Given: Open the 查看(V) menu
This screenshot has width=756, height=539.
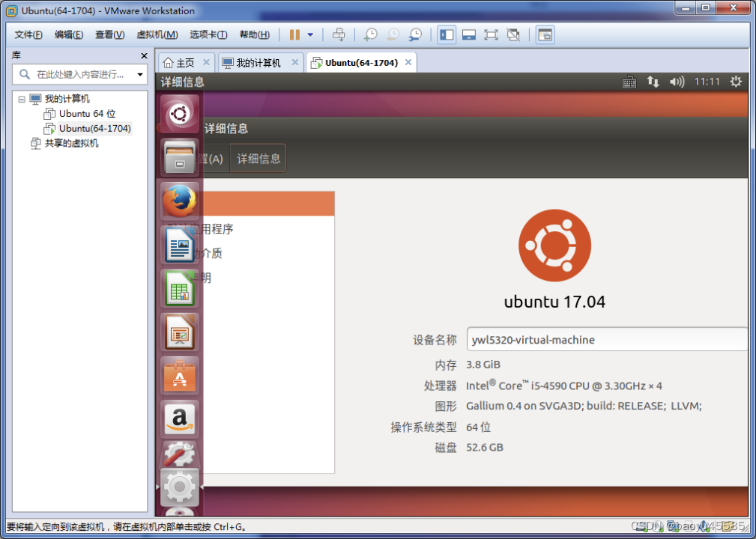Looking at the screenshot, I should pyautogui.click(x=110, y=34).
